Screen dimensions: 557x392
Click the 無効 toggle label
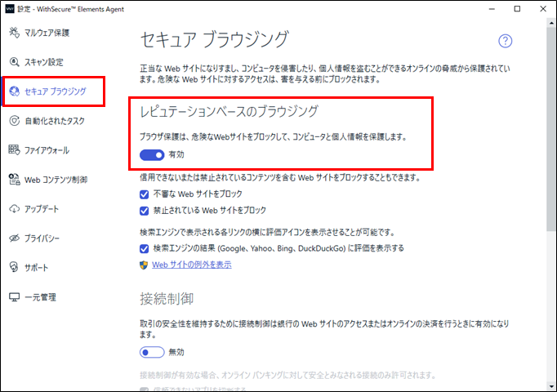coord(176,352)
